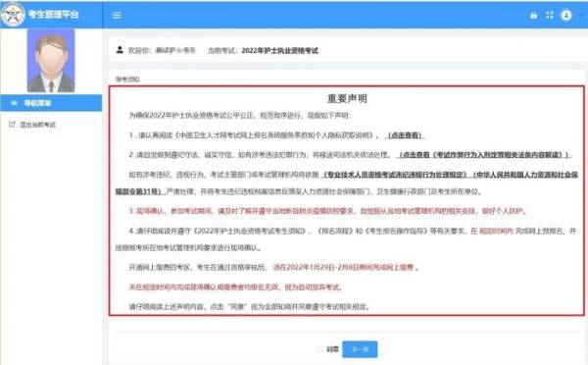This screenshot has width=588, height=365.
Task: Click the 报考须知 section label
Action: click(127, 79)
